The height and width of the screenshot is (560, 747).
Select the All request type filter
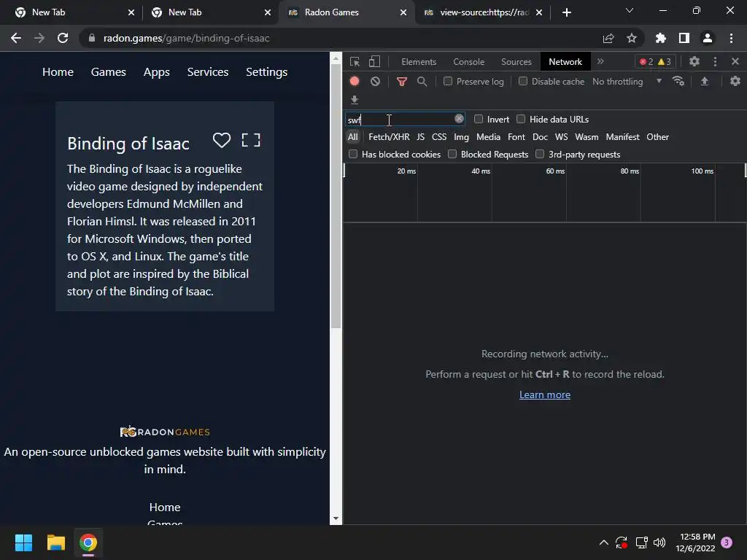click(x=352, y=137)
